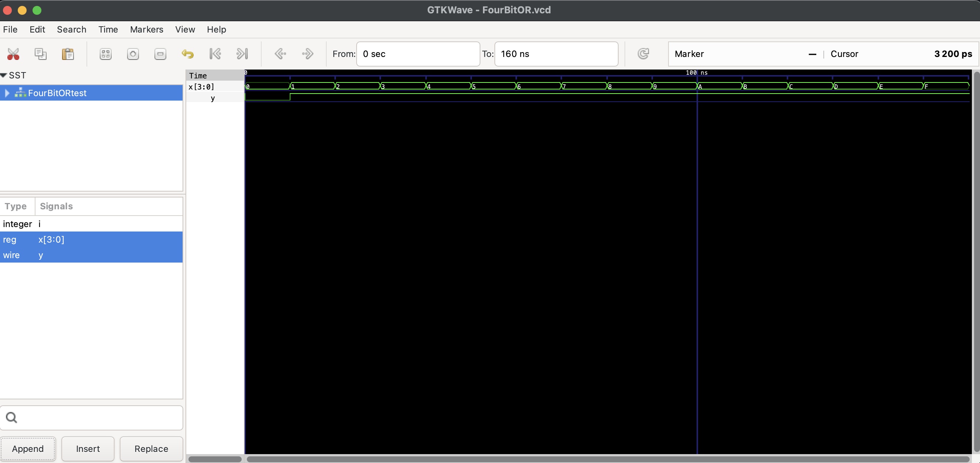Jump to start with Zoom To Start icon
The height and width of the screenshot is (463, 980).
click(x=215, y=54)
